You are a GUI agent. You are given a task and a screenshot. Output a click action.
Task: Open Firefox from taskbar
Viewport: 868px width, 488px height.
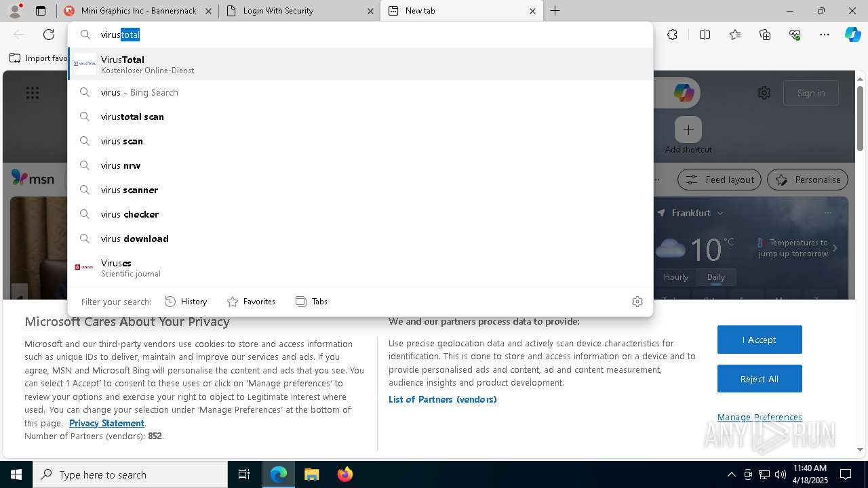(x=344, y=474)
